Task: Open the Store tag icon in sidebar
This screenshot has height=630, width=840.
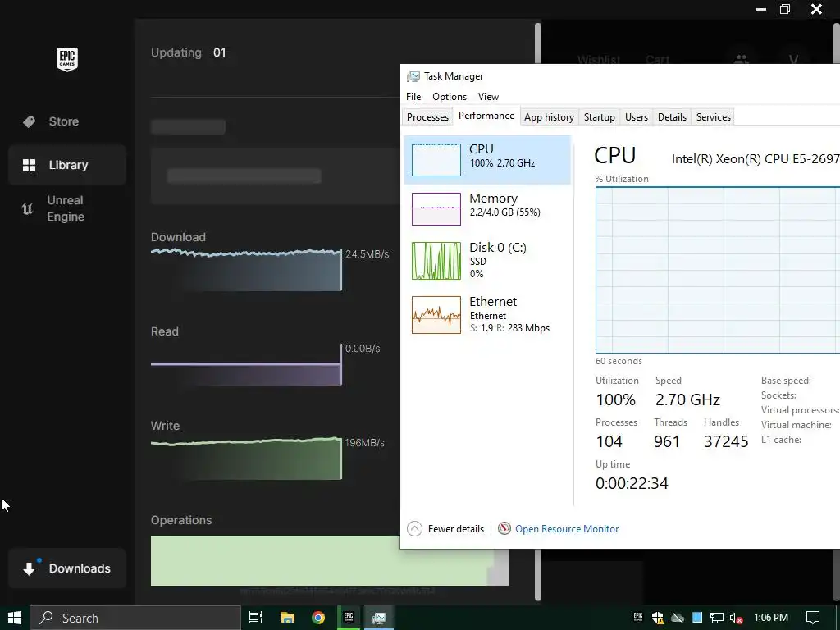Action: (x=29, y=121)
